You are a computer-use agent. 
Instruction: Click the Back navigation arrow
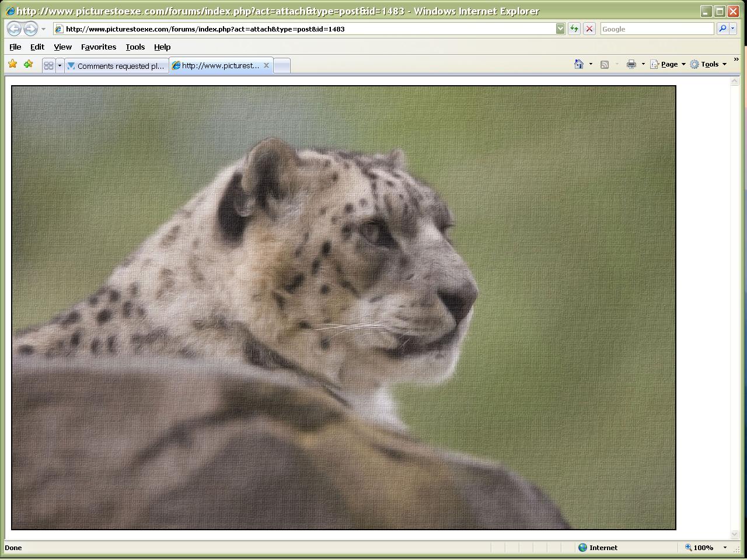click(x=15, y=29)
